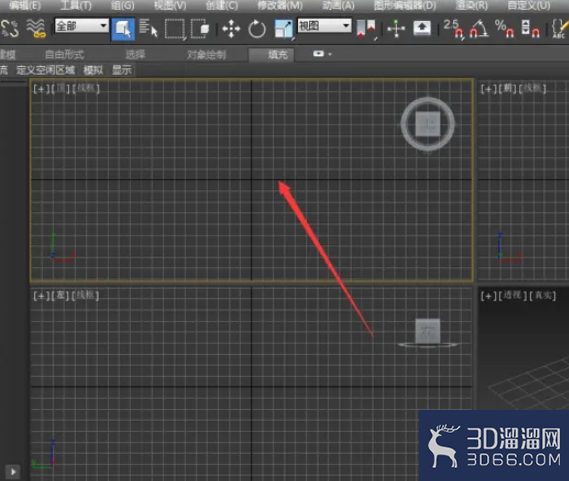The width and height of the screenshot is (569, 481).
Task: Click the 定义空闲区域 panel button
Action: [46, 70]
